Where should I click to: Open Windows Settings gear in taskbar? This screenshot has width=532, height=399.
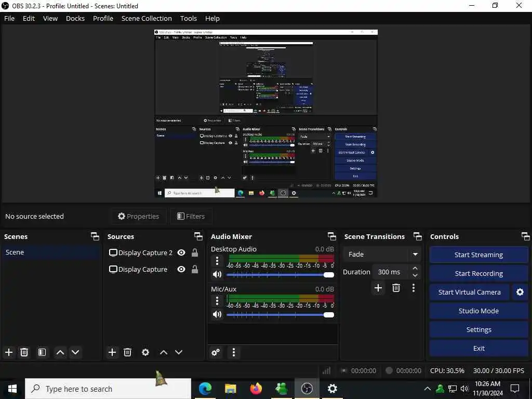332,389
